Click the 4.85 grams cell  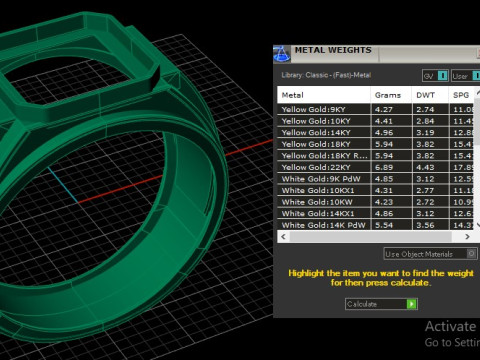(391, 179)
